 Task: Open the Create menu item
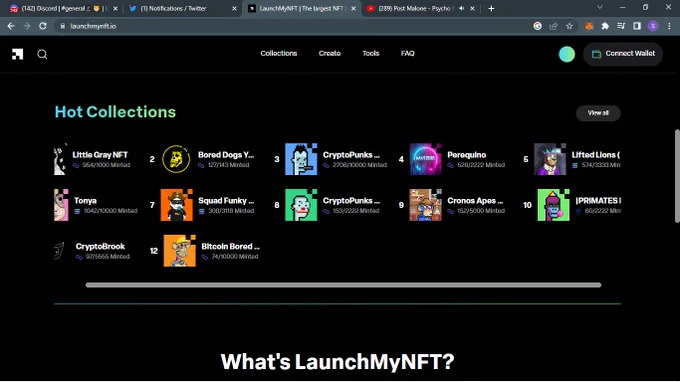(330, 53)
